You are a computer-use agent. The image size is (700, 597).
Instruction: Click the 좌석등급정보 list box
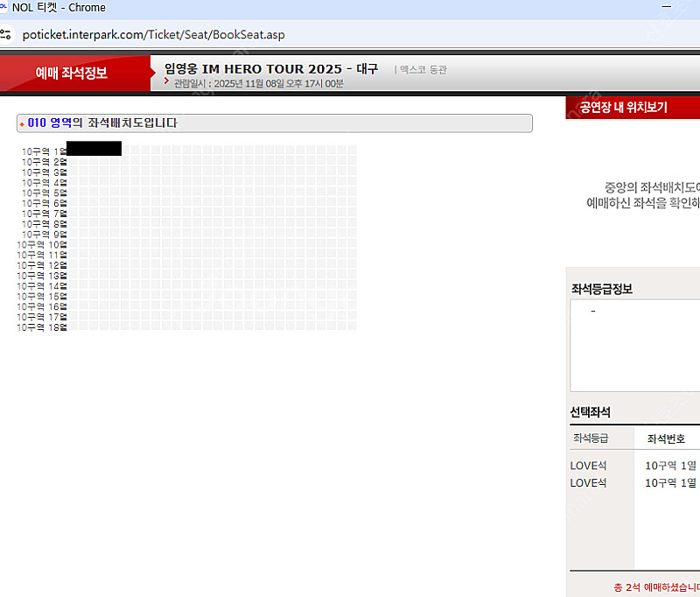tap(635, 346)
